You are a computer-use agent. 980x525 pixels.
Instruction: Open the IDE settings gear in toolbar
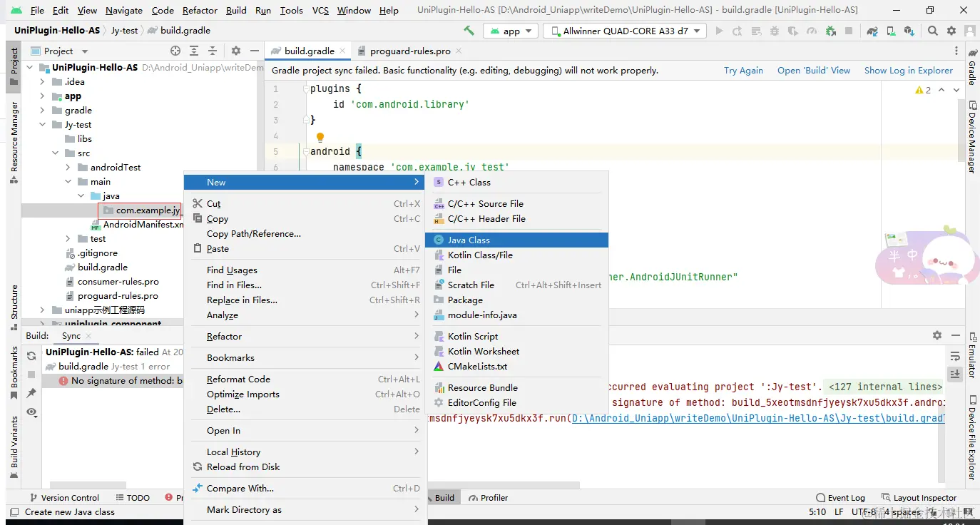[x=951, y=31]
